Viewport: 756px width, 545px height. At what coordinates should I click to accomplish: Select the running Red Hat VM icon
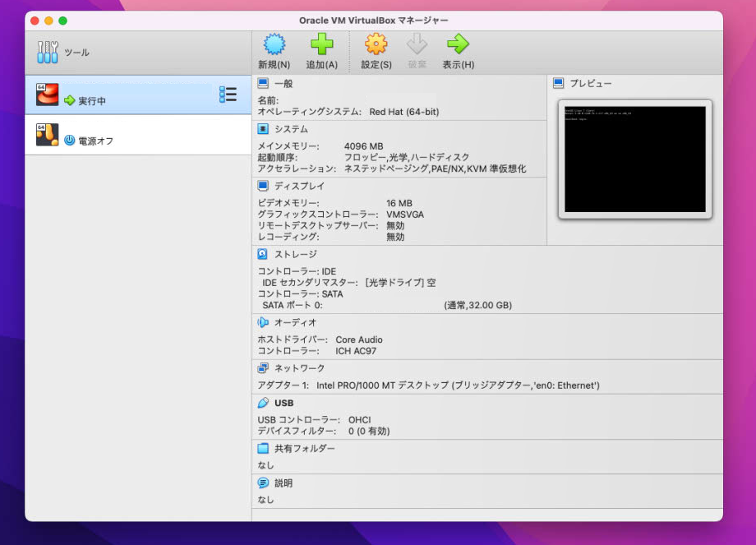pyautogui.click(x=48, y=95)
